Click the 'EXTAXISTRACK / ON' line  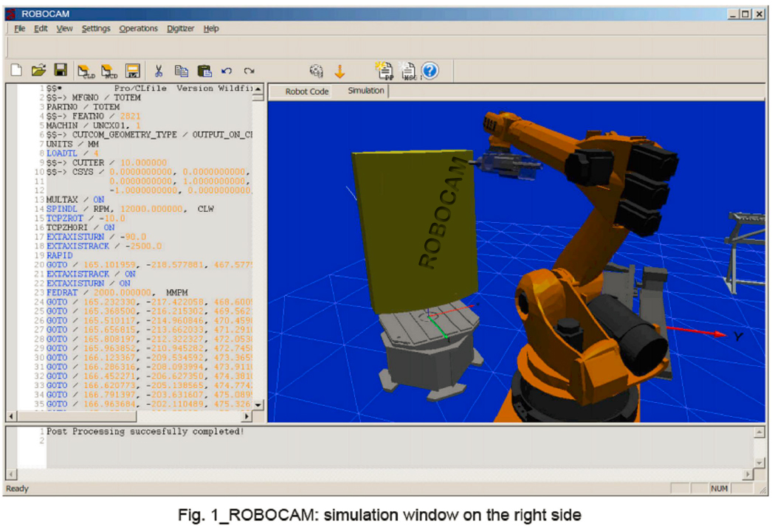(91, 274)
